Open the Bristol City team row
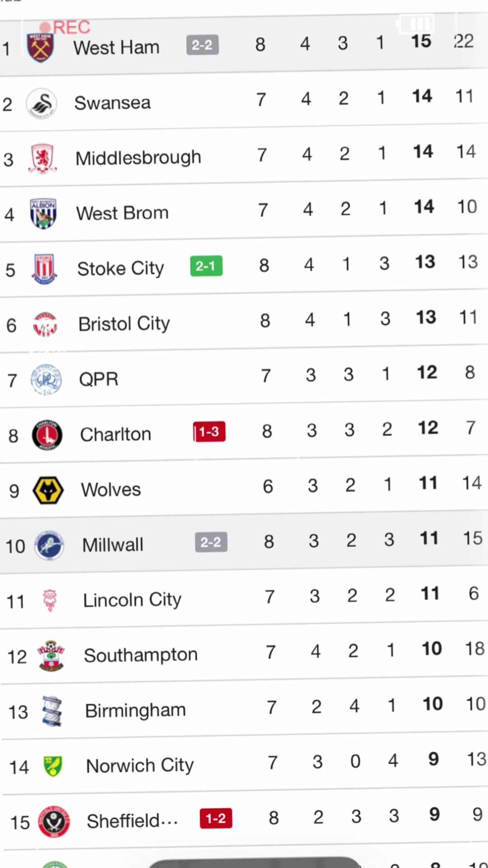 244,322
